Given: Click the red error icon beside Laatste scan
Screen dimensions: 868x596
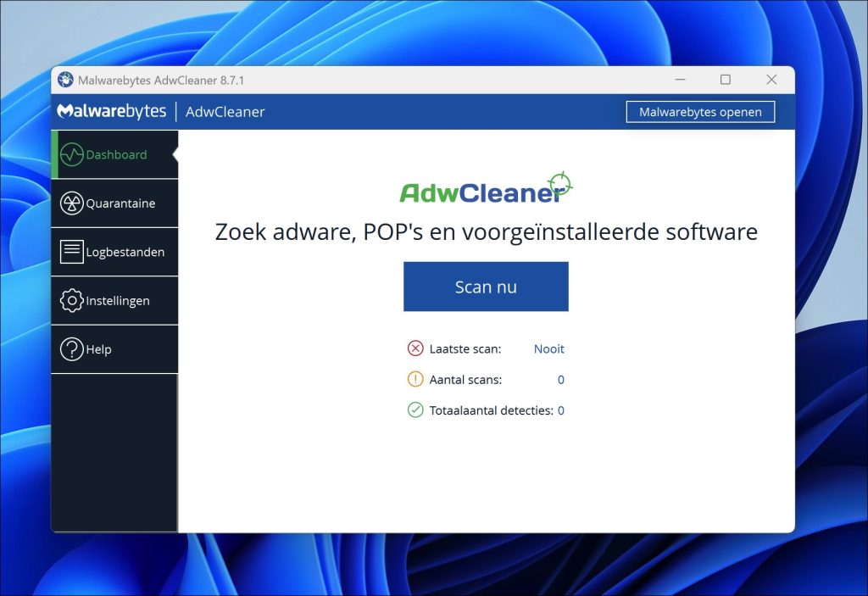Looking at the screenshot, I should 415,348.
